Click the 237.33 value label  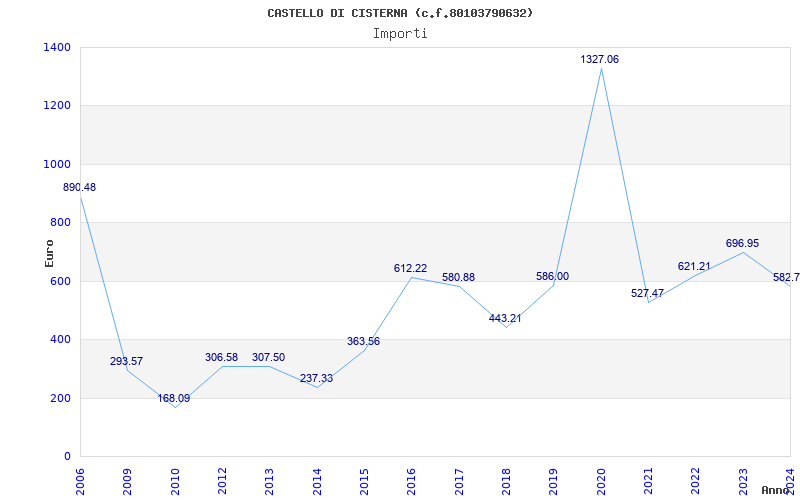(316, 379)
